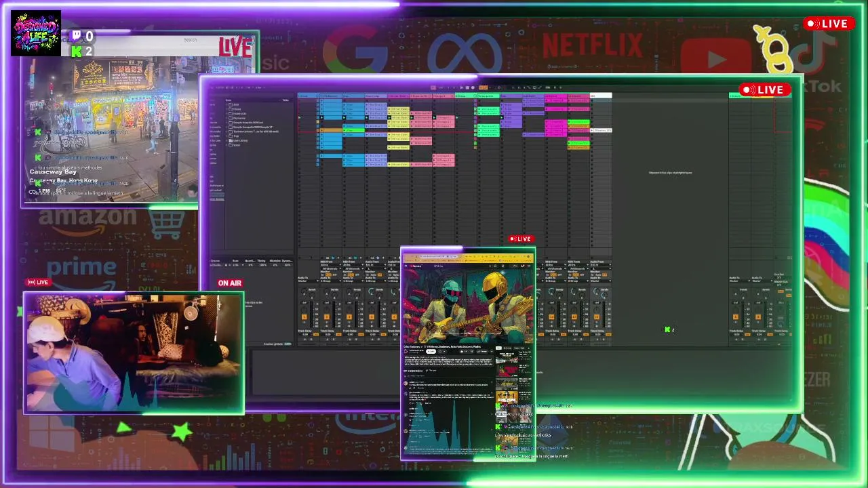Select the white track 14 title bar
Image resolution: width=868 pixels, height=488 pixels.
point(601,96)
